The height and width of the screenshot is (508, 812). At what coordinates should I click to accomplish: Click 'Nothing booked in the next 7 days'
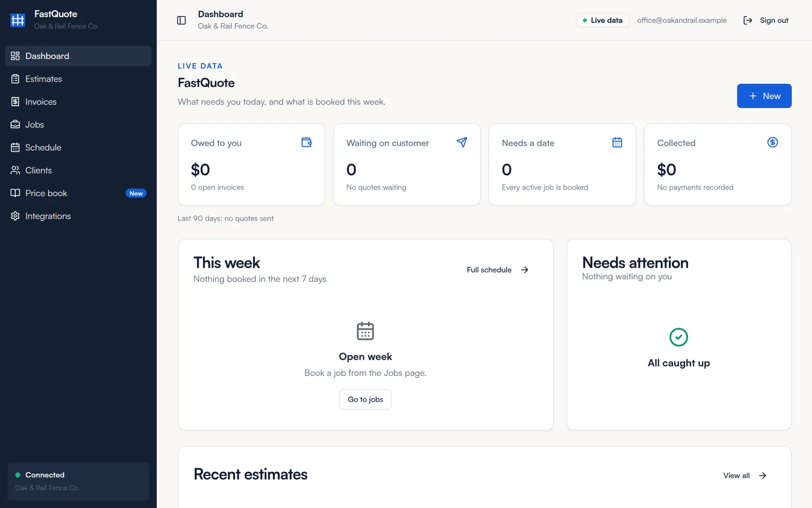[260, 279]
